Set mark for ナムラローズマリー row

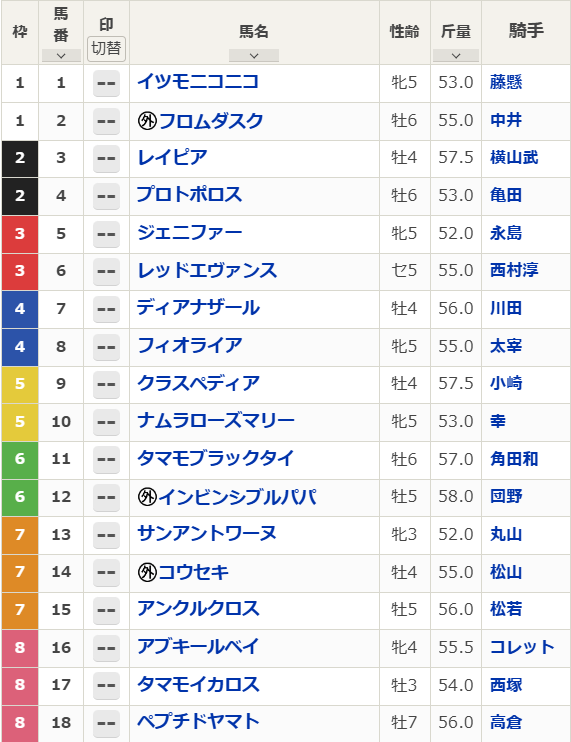tap(106, 422)
